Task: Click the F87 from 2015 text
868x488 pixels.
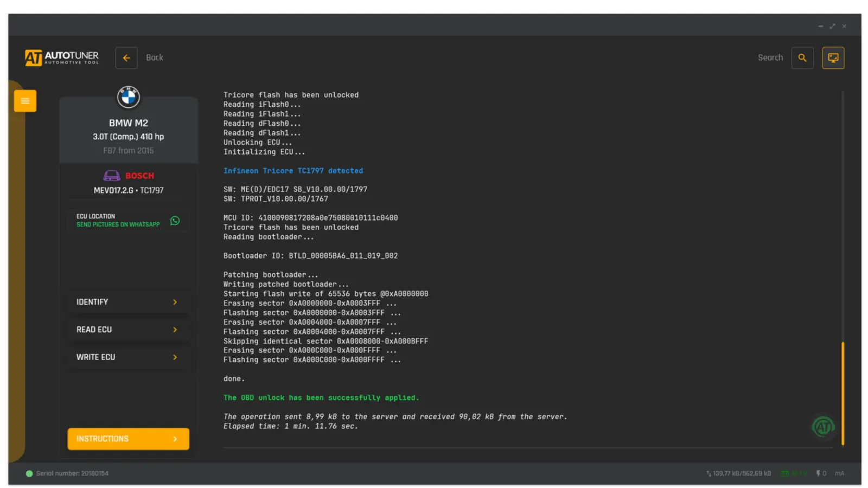Action: (129, 151)
